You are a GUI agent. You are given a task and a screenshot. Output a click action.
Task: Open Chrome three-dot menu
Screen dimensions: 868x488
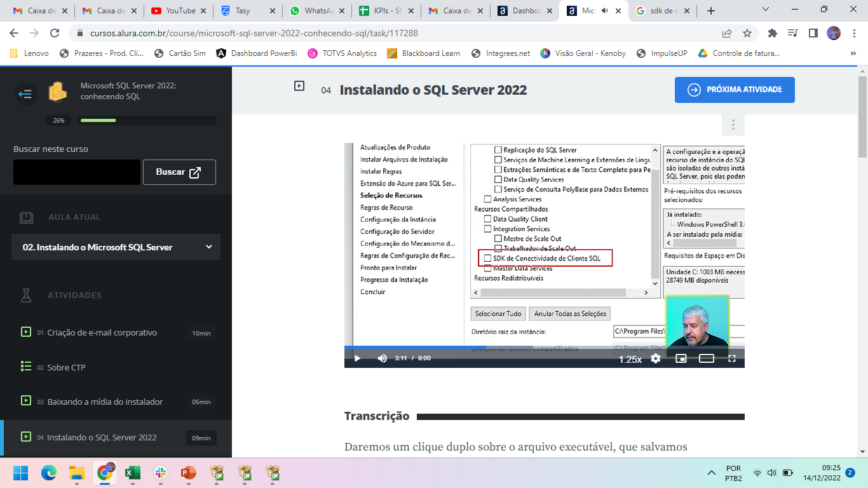tap(853, 33)
